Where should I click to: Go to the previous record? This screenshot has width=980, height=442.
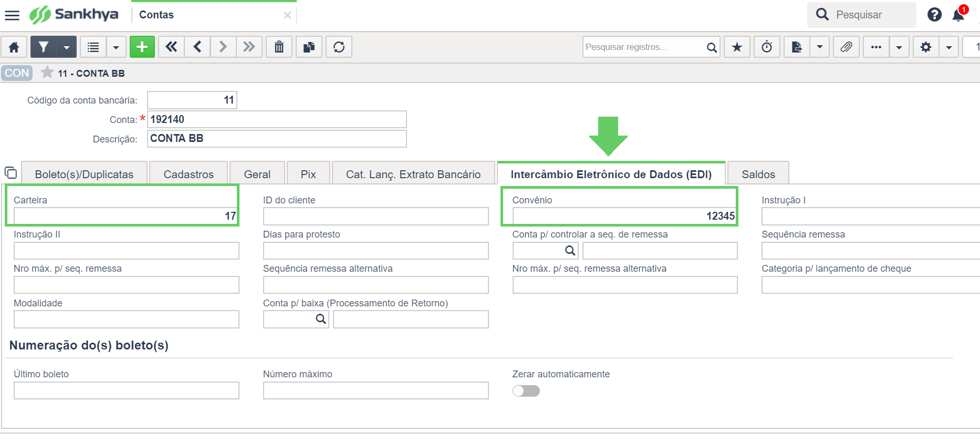[x=197, y=47]
